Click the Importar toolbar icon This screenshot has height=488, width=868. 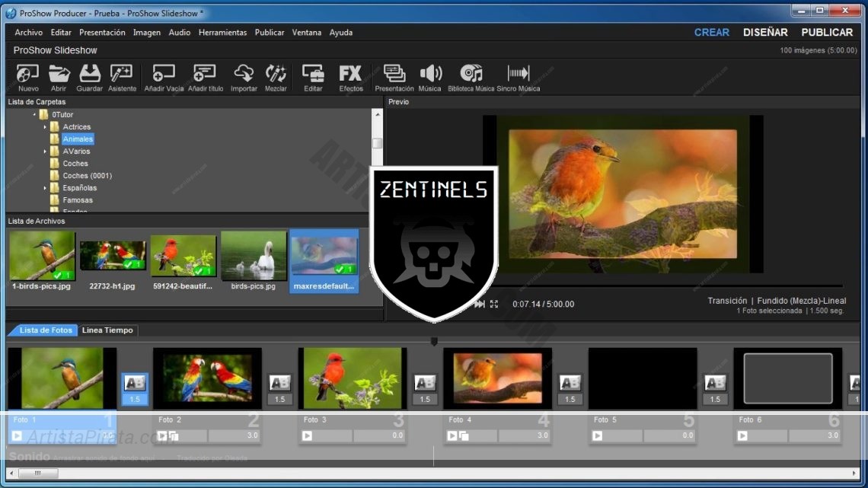[x=244, y=78]
